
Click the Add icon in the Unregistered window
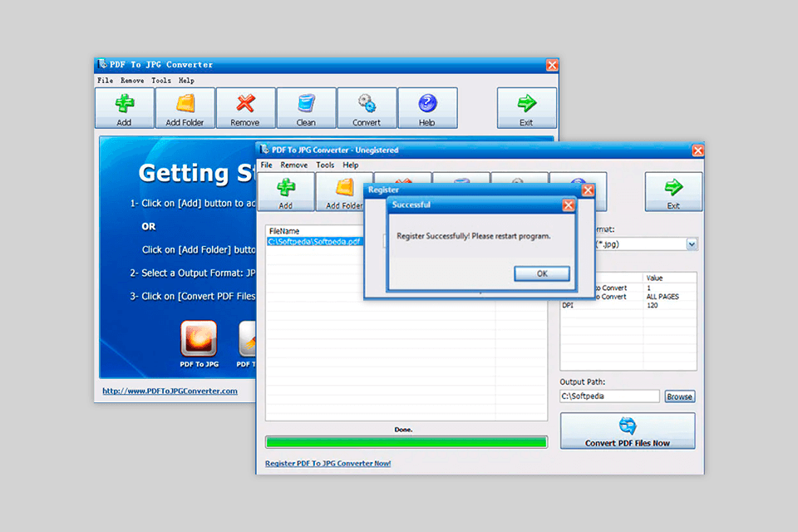coord(285,188)
